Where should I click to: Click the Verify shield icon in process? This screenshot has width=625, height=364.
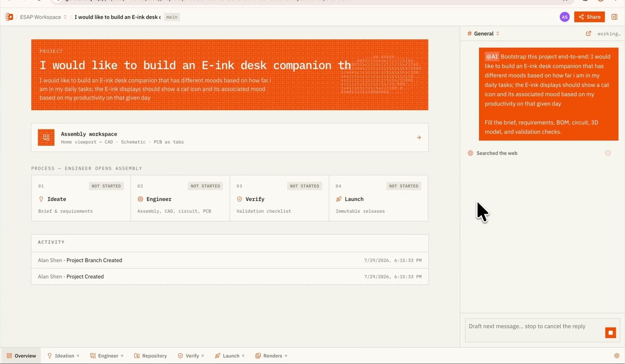coord(239,199)
